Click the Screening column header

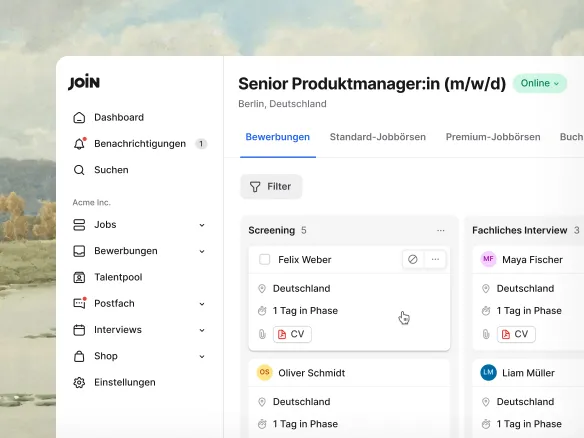(272, 231)
